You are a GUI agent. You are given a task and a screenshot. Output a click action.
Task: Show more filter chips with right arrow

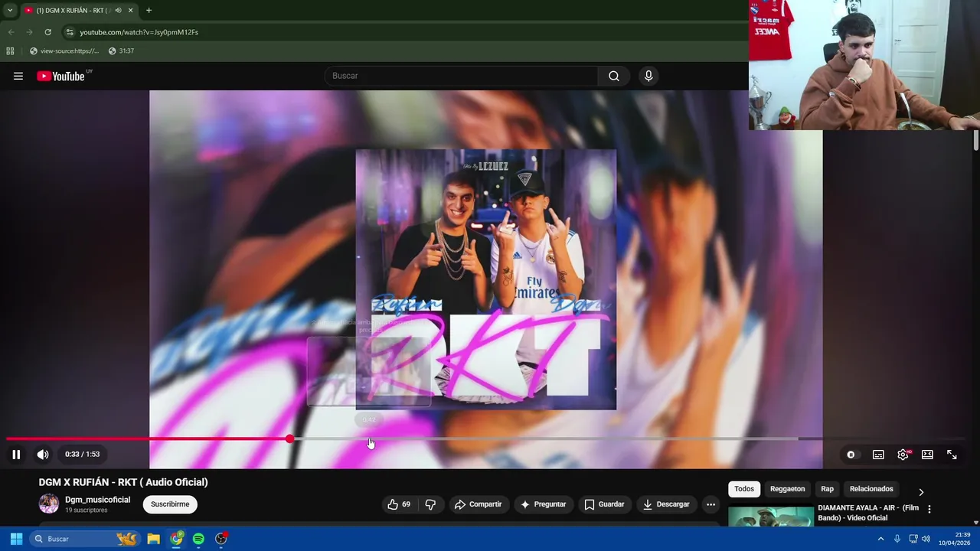[921, 492]
